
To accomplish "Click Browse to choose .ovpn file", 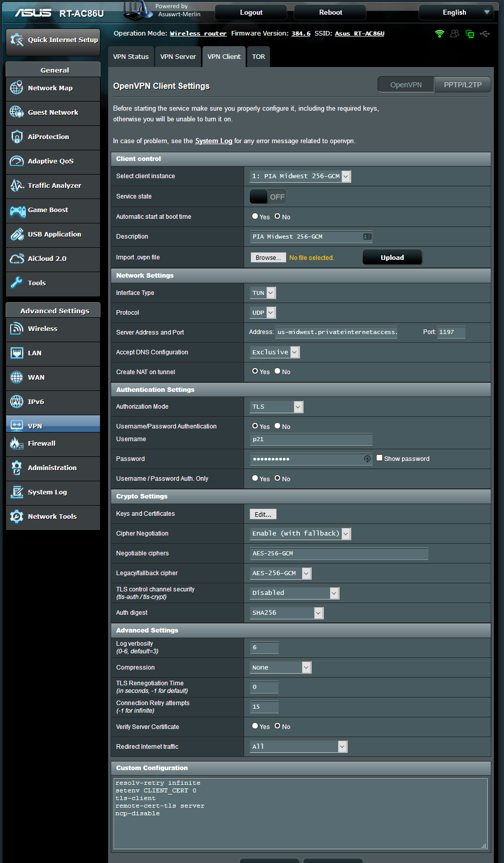I will click(268, 258).
